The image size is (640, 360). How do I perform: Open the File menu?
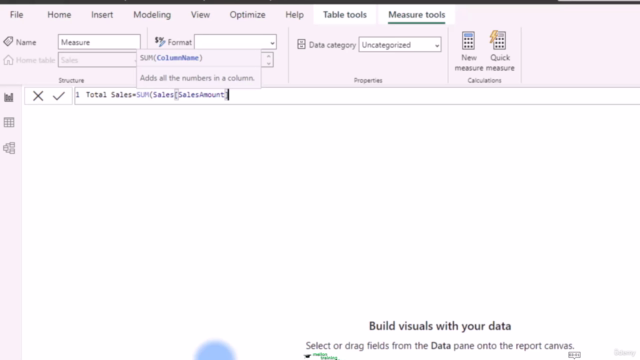16,15
